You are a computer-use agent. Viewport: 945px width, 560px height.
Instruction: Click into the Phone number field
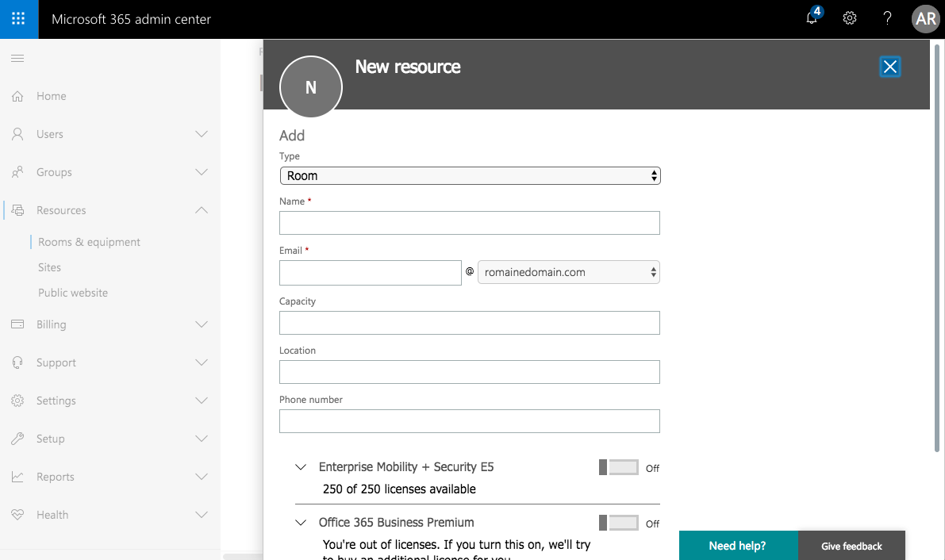tap(470, 420)
